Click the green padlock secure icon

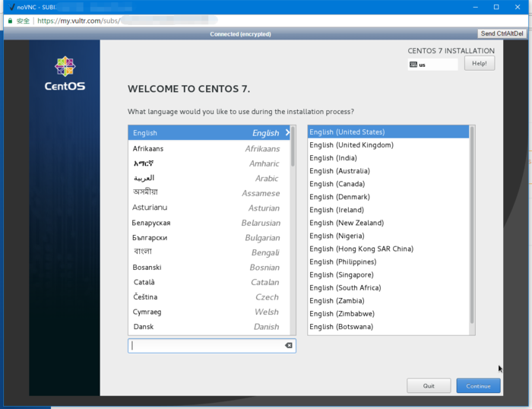click(10, 21)
